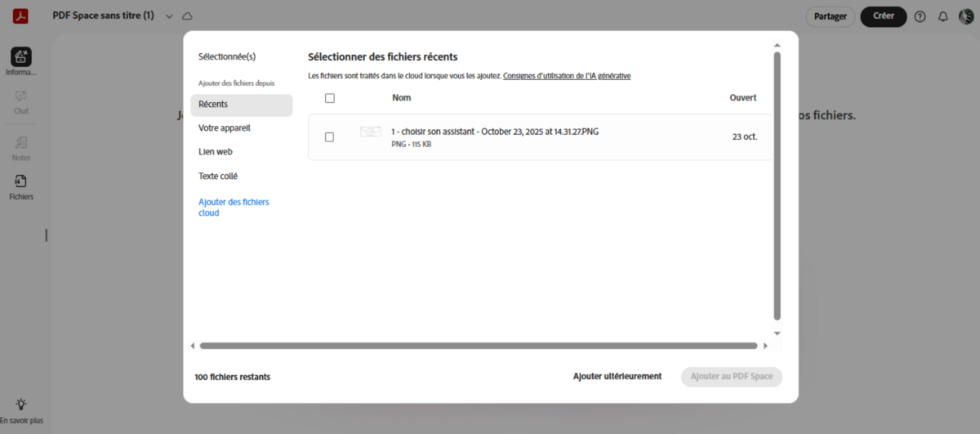Open the Partager share dialog
The image size is (980, 434).
coord(831,16)
